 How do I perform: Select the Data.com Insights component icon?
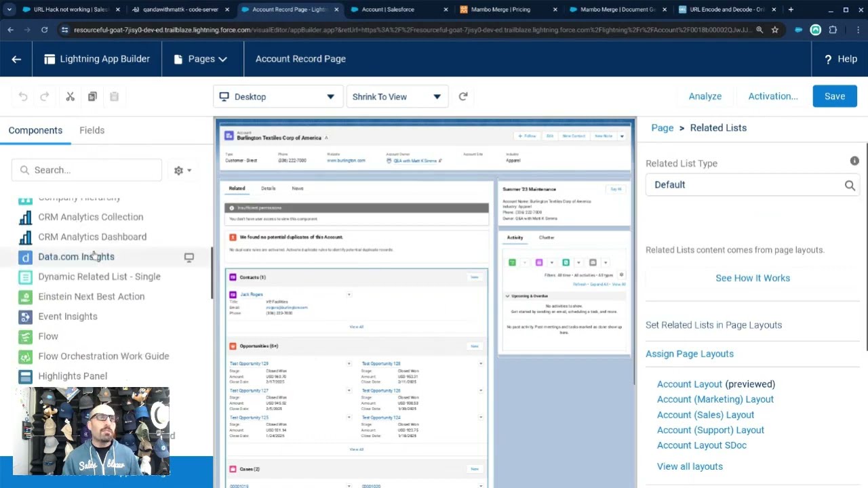[x=25, y=257]
